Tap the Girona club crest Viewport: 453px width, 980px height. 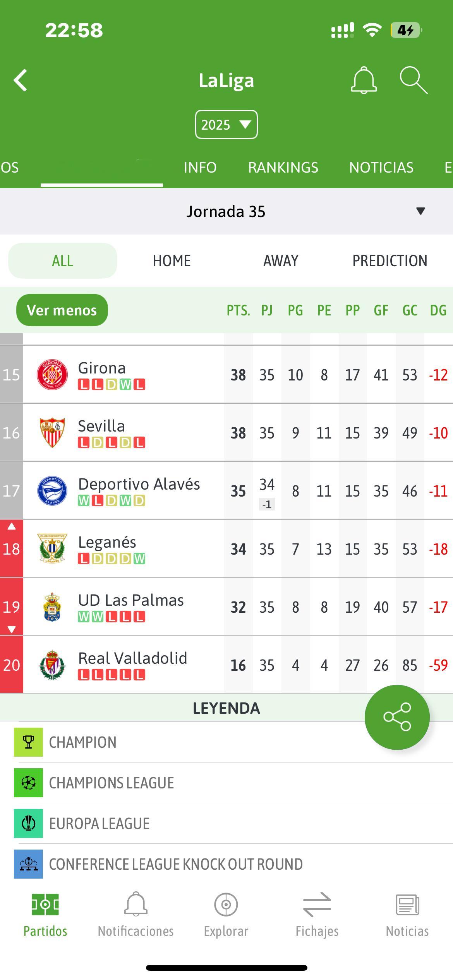tap(52, 374)
